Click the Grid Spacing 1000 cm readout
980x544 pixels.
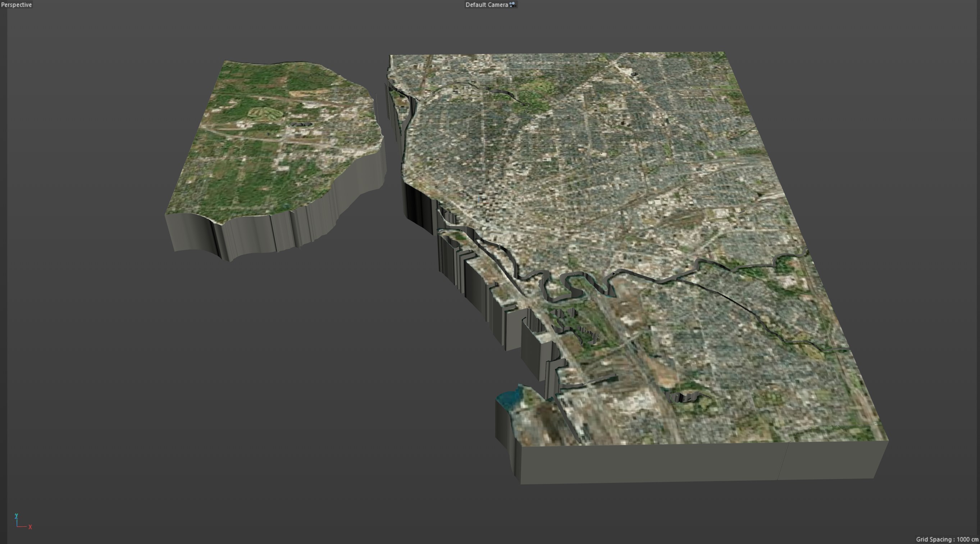coord(947,539)
